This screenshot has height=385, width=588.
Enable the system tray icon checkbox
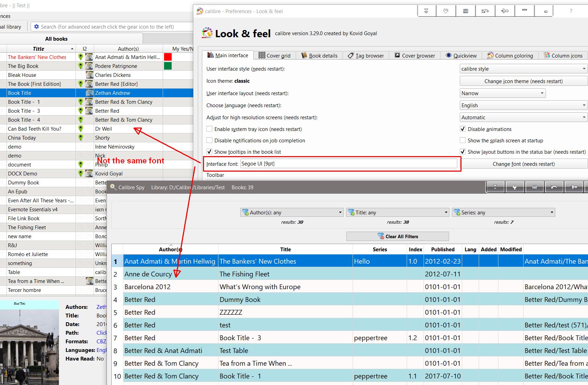[x=209, y=129]
